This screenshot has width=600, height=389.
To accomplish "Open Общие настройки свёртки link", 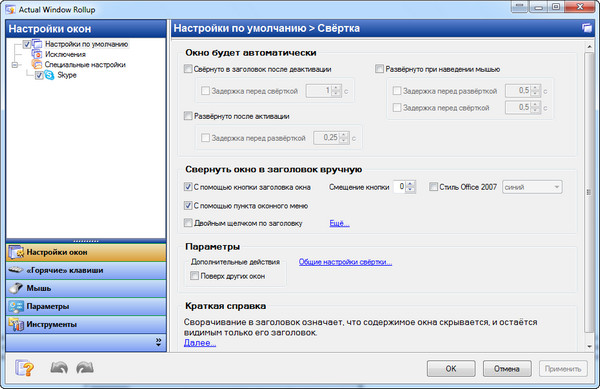I will [345, 262].
